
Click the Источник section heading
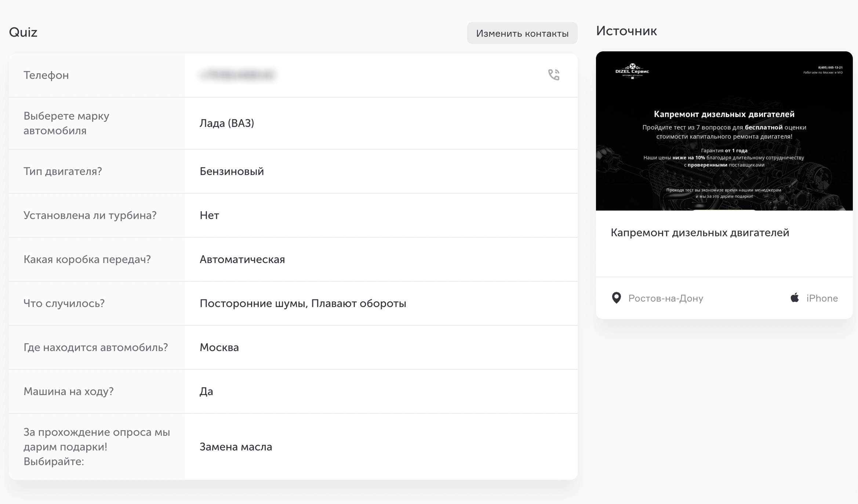click(626, 31)
